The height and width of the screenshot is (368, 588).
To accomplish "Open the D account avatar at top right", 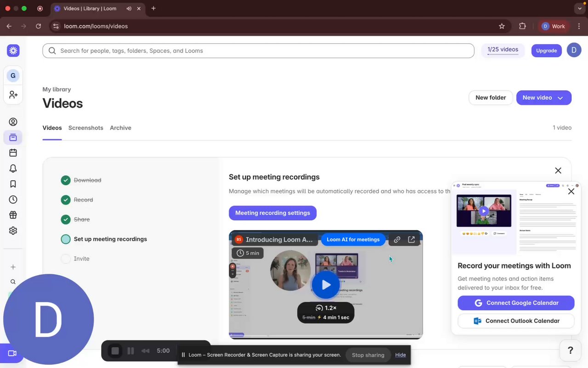I will click(574, 50).
